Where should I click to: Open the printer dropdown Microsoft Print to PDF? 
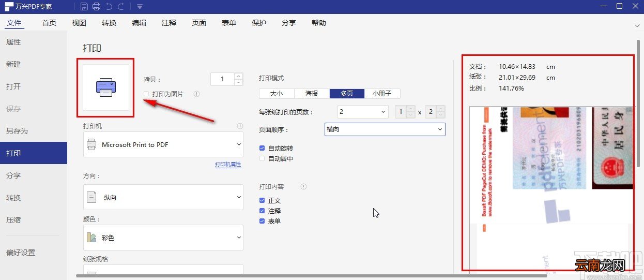[163, 144]
